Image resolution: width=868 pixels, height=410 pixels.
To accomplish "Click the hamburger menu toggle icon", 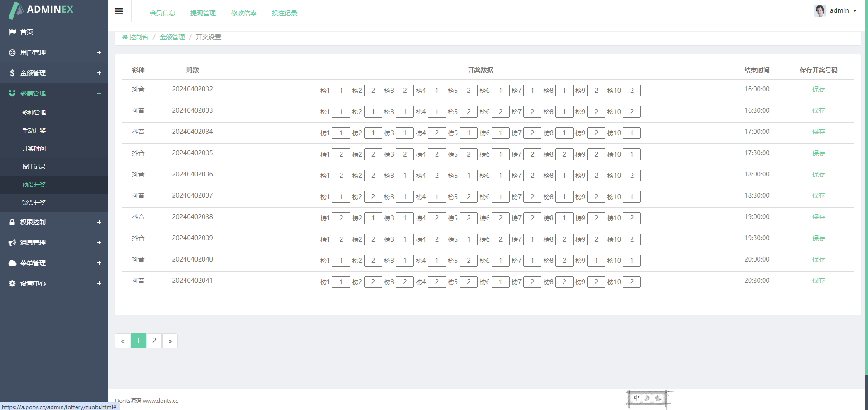I will (x=119, y=11).
